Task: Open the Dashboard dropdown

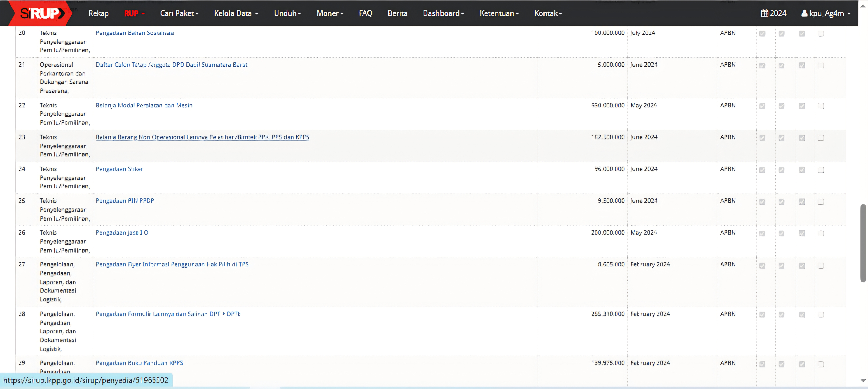Action: coord(443,14)
